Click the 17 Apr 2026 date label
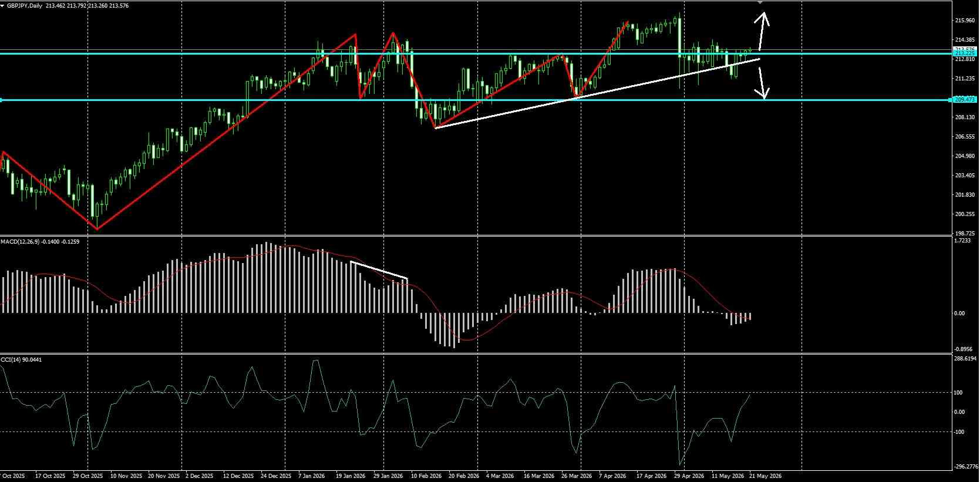Screen dimensions: 980x482 [651, 476]
